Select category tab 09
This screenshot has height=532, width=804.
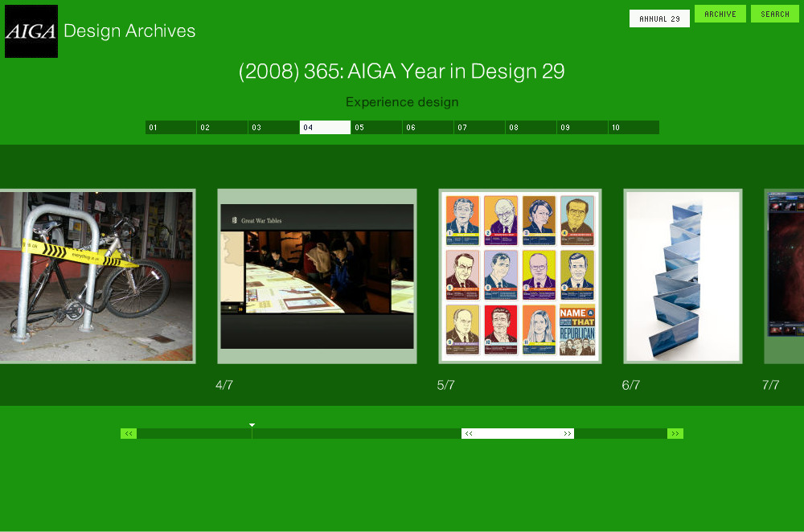(x=582, y=127)
